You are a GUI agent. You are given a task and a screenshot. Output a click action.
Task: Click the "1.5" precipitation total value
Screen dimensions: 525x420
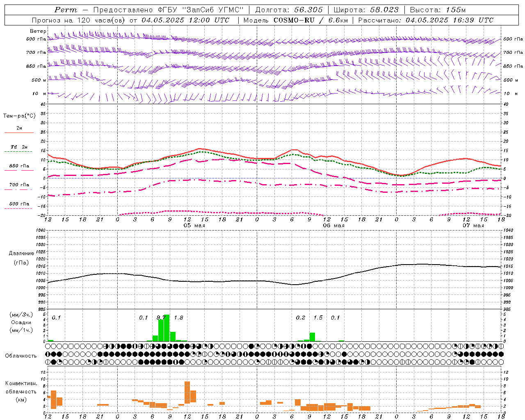coord(318,317)
